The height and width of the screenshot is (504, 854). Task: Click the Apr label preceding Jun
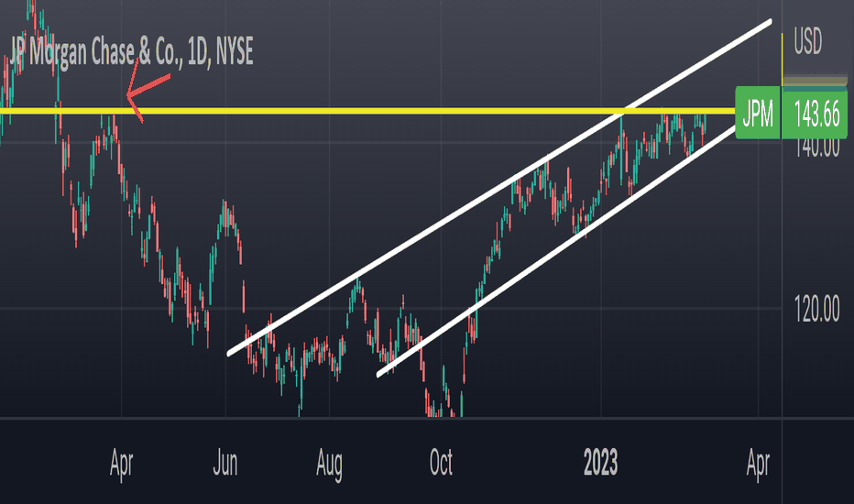point(121,465)
